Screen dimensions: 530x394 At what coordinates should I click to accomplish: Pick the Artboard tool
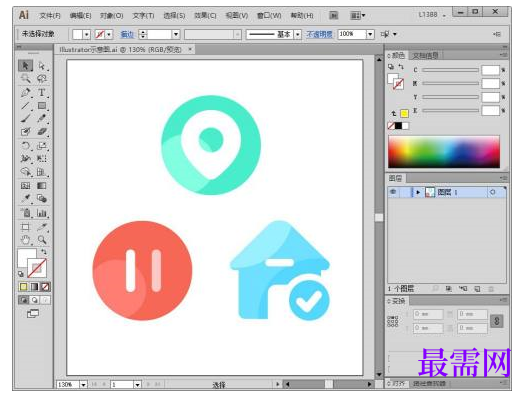point(25,227)
